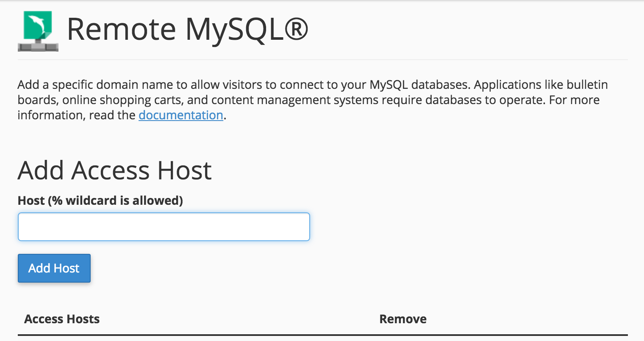Viewport: 644px width, 341px height.
Task: Click the Remove column header
Action: (x=403, y=319)
